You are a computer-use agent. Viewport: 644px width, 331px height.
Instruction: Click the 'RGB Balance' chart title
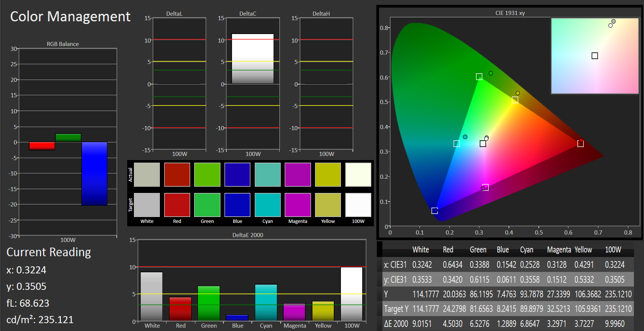click(62, 44)
